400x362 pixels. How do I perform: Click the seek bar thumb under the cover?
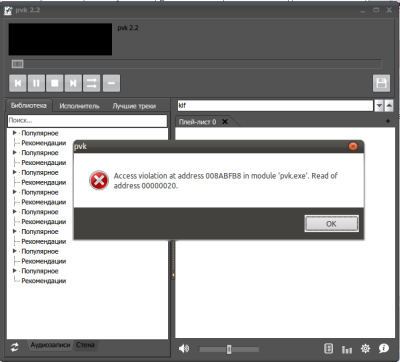coord(17,64)
